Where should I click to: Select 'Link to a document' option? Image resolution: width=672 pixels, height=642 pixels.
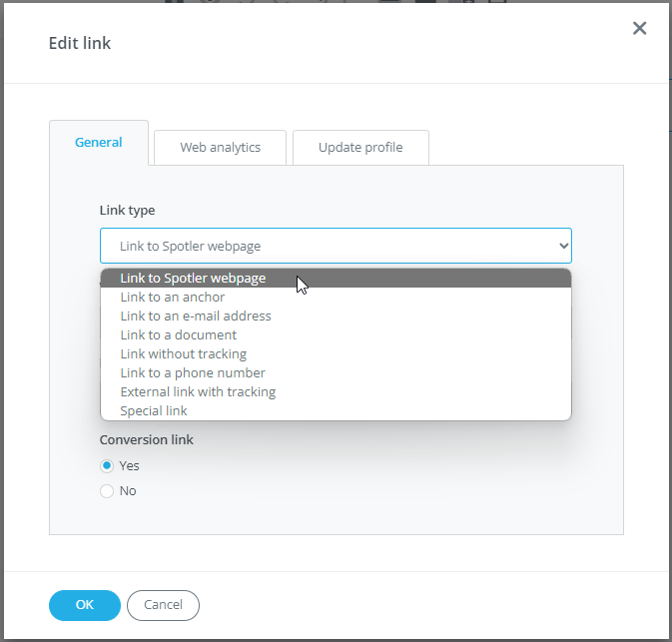(x=179, y=335)
